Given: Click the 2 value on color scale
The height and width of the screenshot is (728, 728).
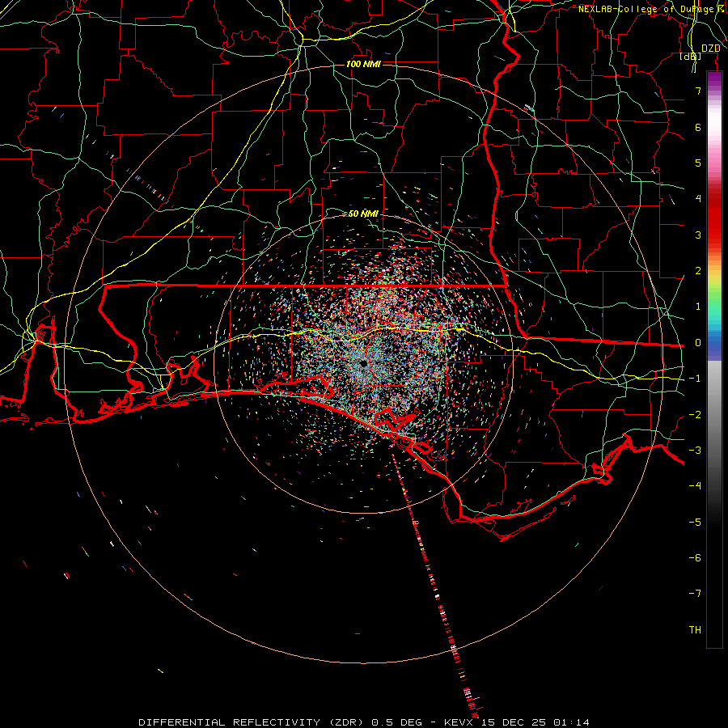Looking at the screenshot, I should (698, 271).
